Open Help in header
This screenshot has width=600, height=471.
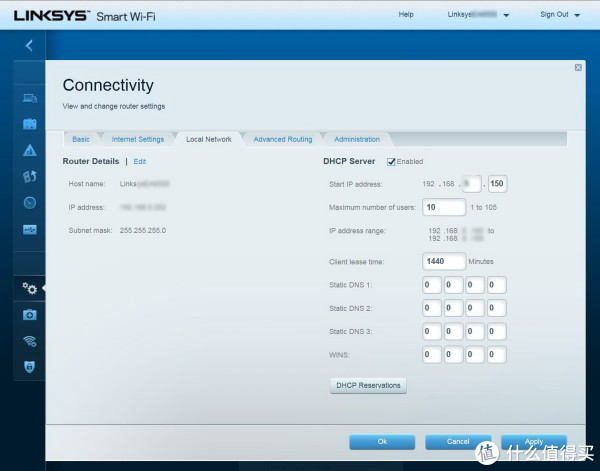(406, 15)
